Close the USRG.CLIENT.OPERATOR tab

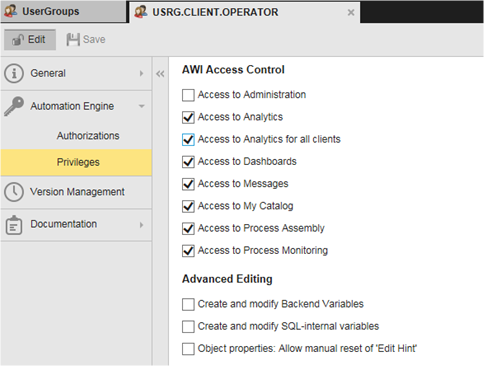pyautogui.click(x=351, y=12)
